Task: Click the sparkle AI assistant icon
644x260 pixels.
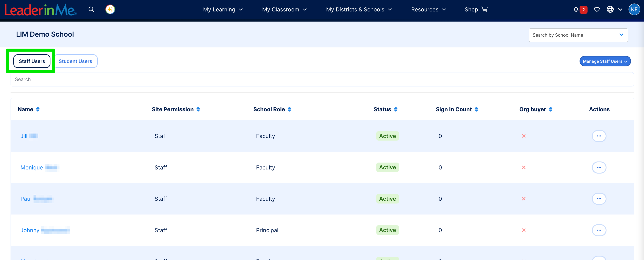Action: pyautogui.click(x=110, y=9)
